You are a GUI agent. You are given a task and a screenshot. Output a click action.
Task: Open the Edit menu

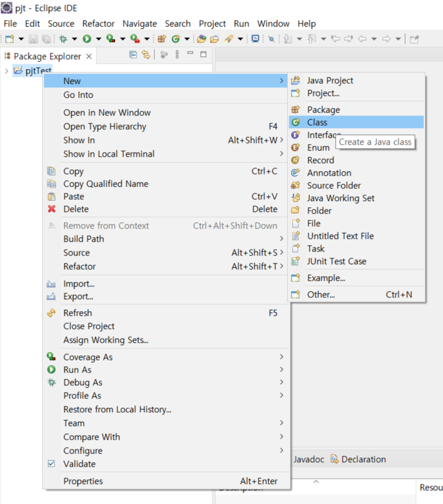click(33, 24)
